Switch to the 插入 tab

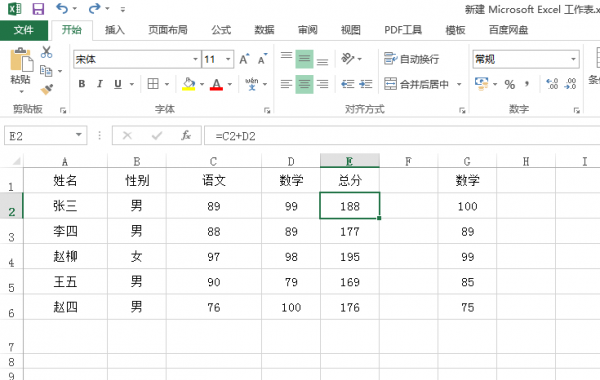(115, 30)
